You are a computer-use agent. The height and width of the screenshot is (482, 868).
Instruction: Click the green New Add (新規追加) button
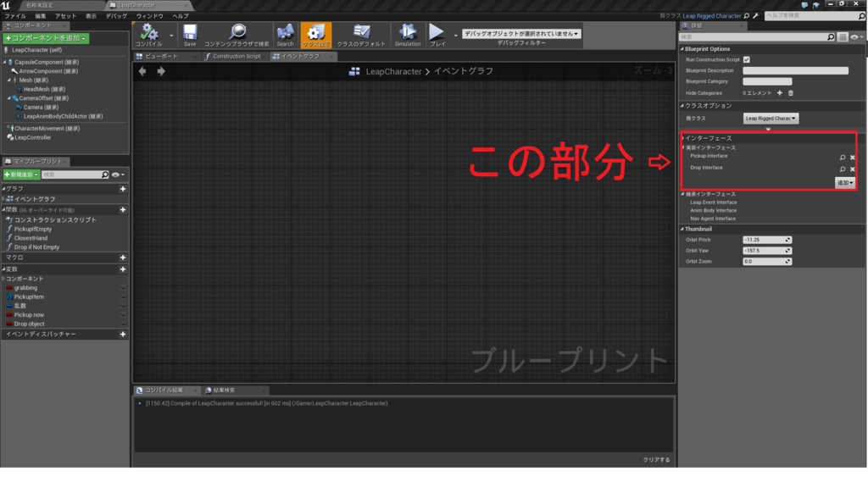(x=21, y=175)
